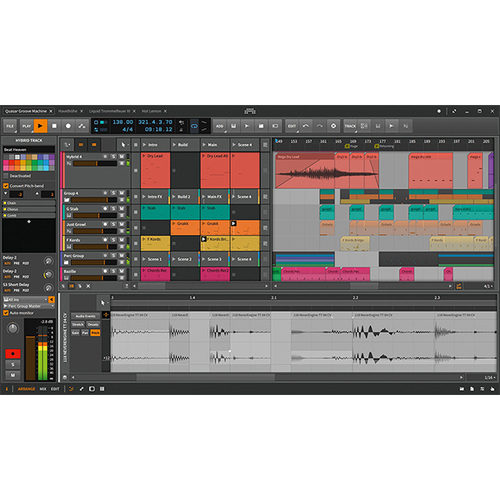Screen dimensions: 500x500
Task: Close the Quasar Groove Machine tab
Action: [x=51, y=111]
